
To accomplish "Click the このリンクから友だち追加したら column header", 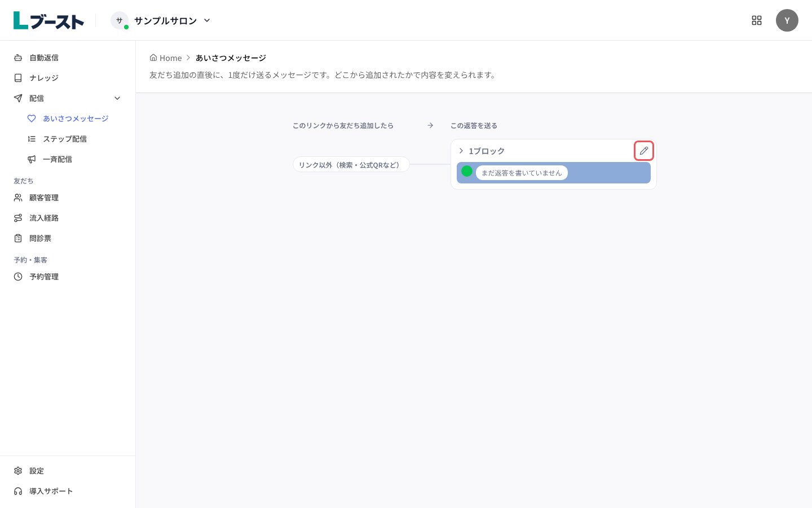I will (x=343, y=125).
